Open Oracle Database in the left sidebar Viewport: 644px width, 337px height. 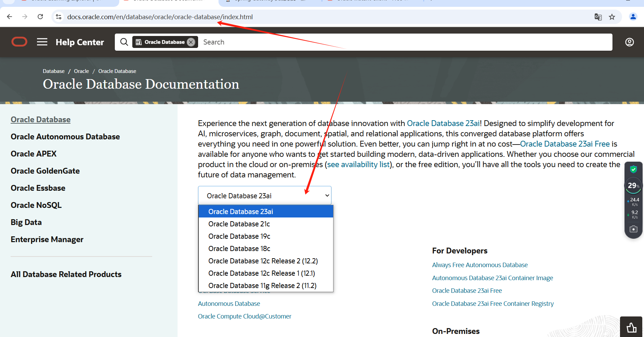(x=40, y=120)
